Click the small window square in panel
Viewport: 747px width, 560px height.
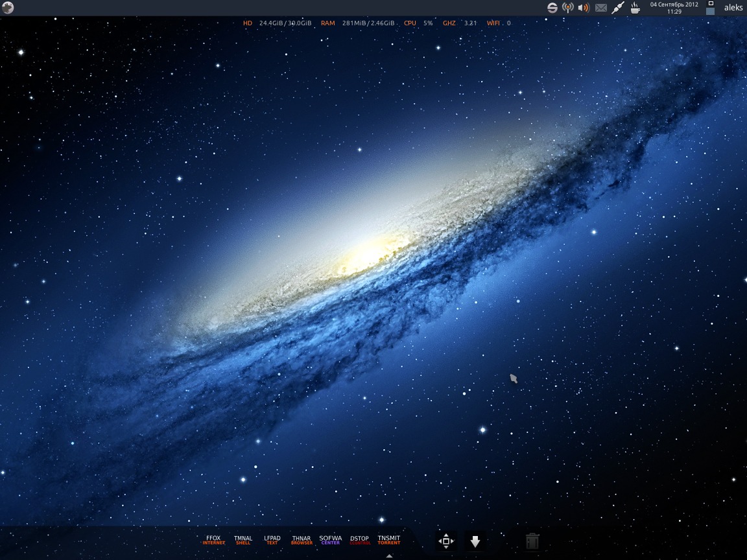(710, 3)
